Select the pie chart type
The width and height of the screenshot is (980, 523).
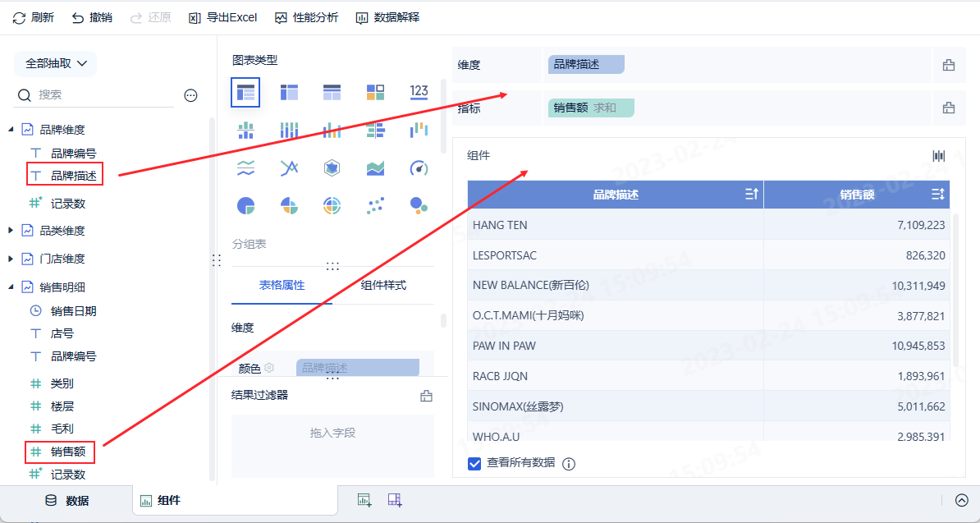coord(245,205)
